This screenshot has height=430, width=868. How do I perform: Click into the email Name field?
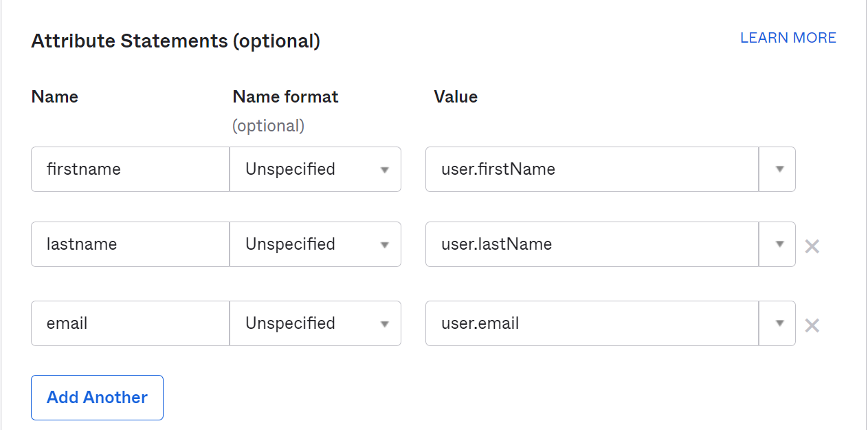point(130,323)
